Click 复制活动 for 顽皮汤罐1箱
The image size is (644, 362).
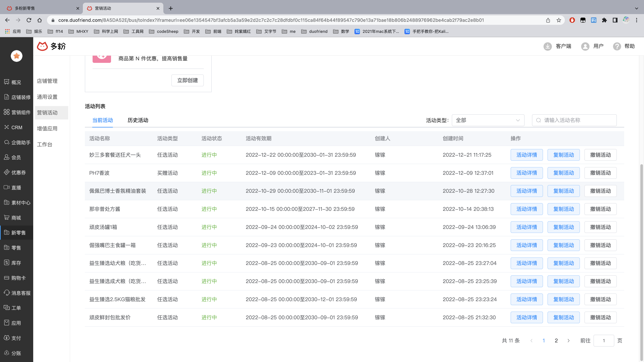563,227
